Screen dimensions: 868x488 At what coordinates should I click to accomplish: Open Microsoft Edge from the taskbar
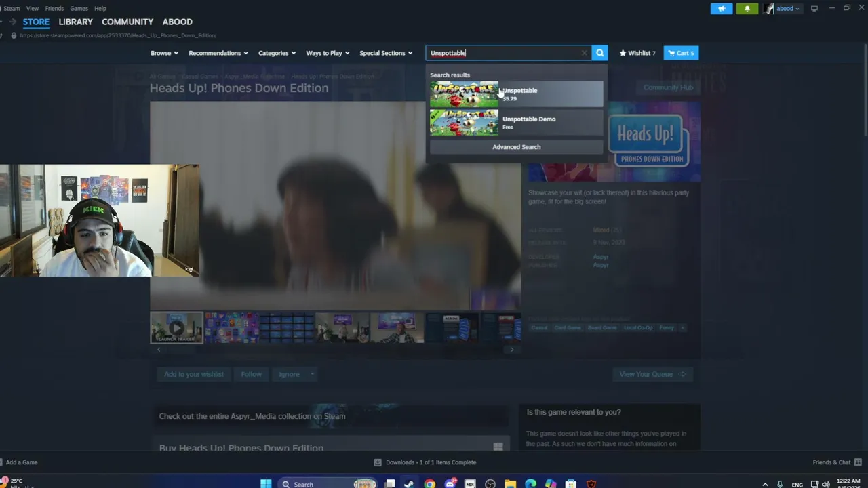pos(530,484)
